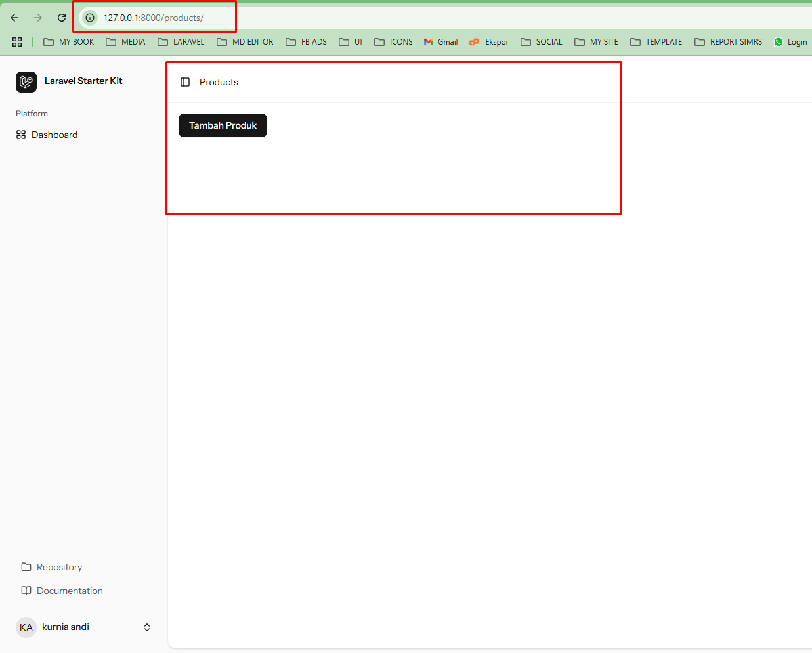The width and height of the screenshot is (812, 653).
Task: Reload the page using the refresh icon
Action: click(61, 18)
